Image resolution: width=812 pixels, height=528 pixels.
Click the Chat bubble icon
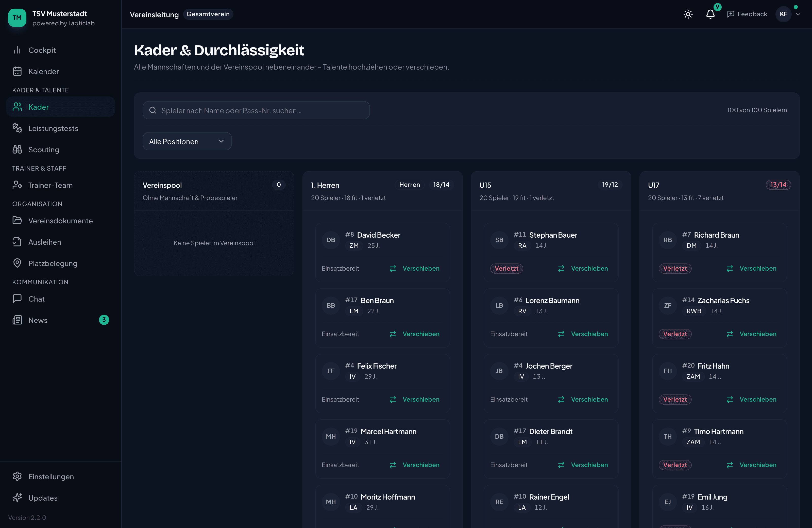point(17,299)
